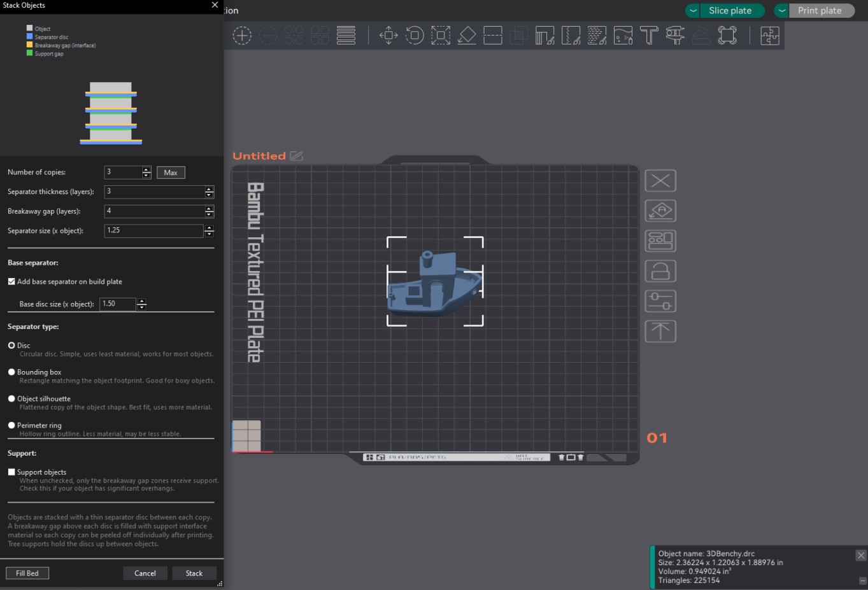
Task: Cancel the Stack Objects dialog
Action: 145,573
